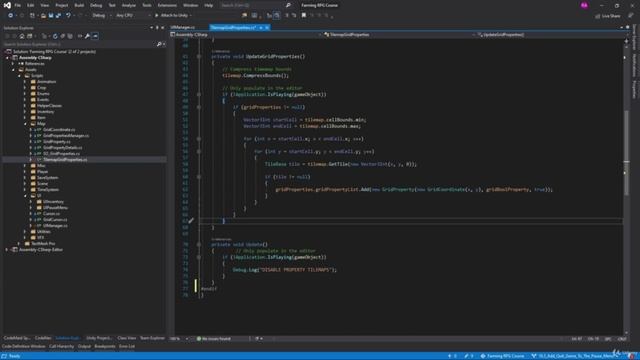Click the git branch name in status bar
The image size is (640, 360).
point(575,356)
